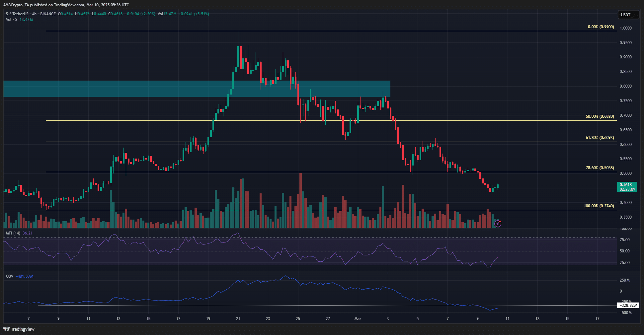The height and width of the screenshot is (335, 644).
Task: Click the OBV level tag -328.82 M
Action: click(628, 305)
